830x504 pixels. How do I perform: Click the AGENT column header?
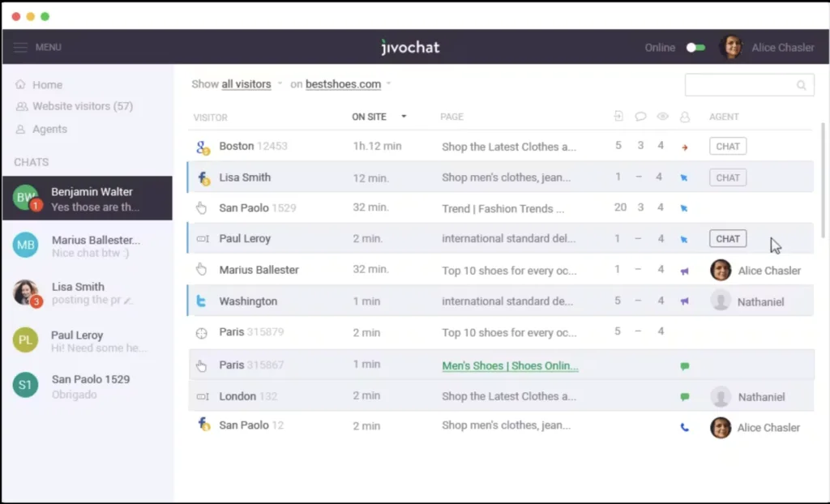point(724,117)
